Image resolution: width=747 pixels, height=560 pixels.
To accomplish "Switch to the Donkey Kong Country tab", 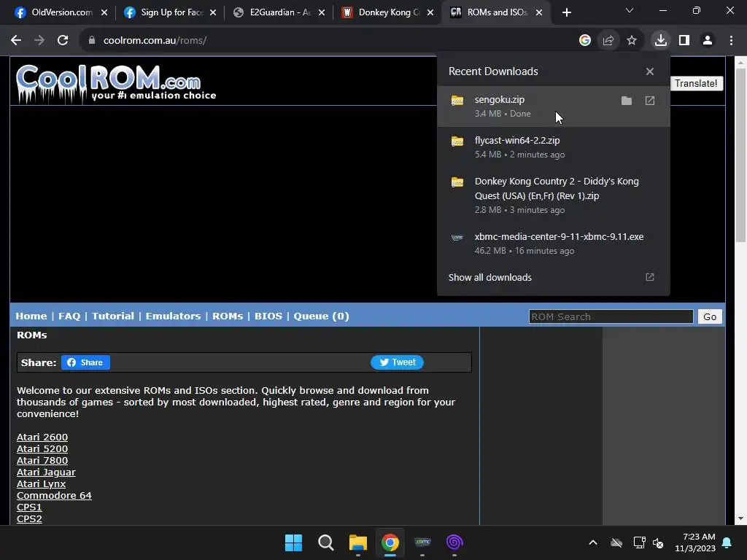I will (x=388, y=12).
